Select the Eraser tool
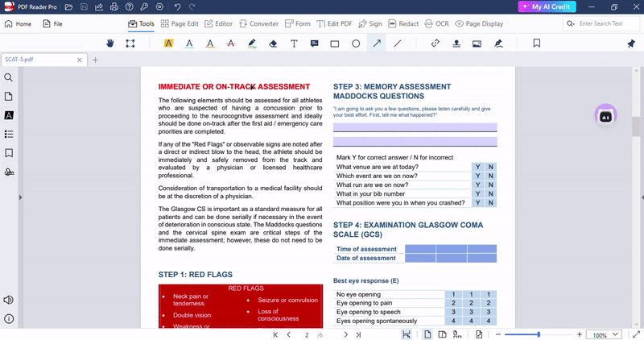The image size is (644, 340). pos(273,44)
